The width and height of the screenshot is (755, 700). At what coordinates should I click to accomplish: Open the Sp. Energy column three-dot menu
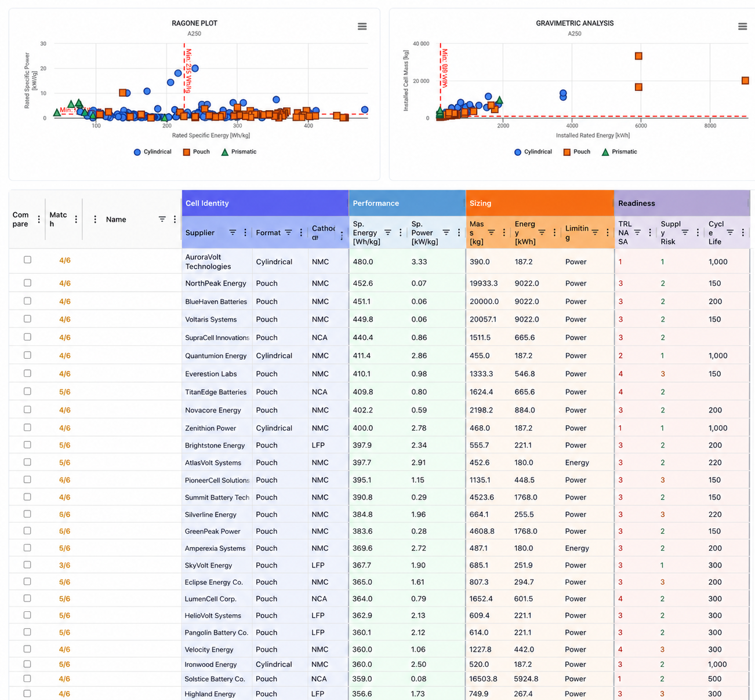tap(400, 232)
